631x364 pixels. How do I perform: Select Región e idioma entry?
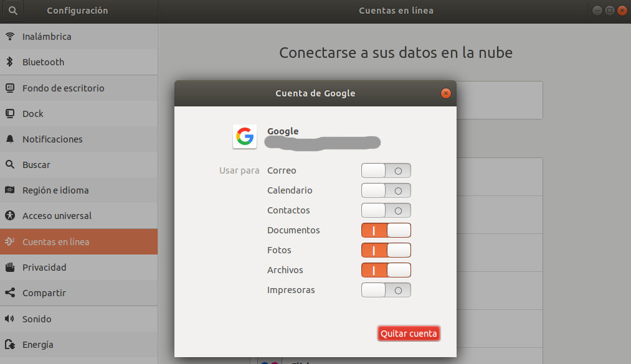pos(79,190)
